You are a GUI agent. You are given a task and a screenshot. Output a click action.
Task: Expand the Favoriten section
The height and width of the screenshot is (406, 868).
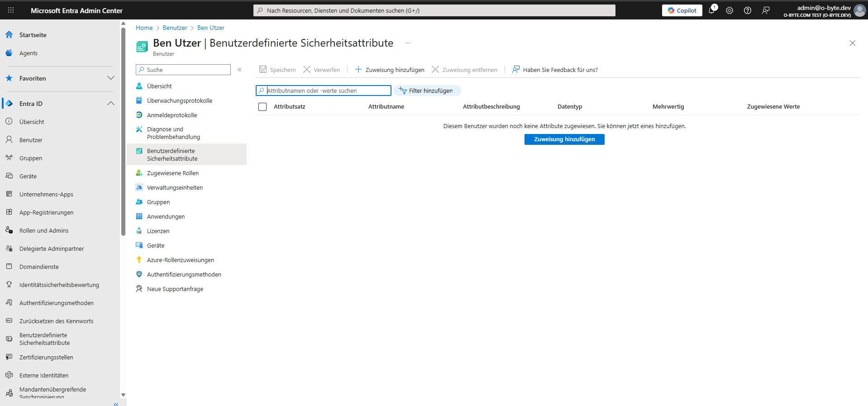[x=111, y=78]
